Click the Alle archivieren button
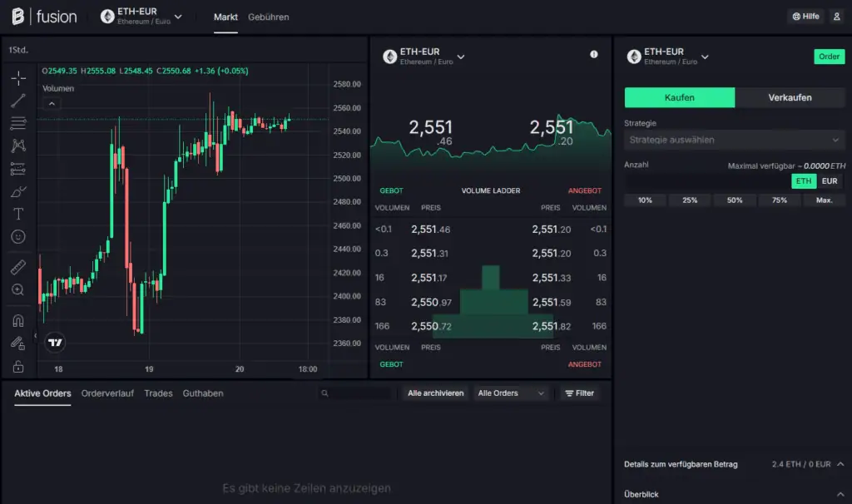852x504 pixels. (435, 393)
